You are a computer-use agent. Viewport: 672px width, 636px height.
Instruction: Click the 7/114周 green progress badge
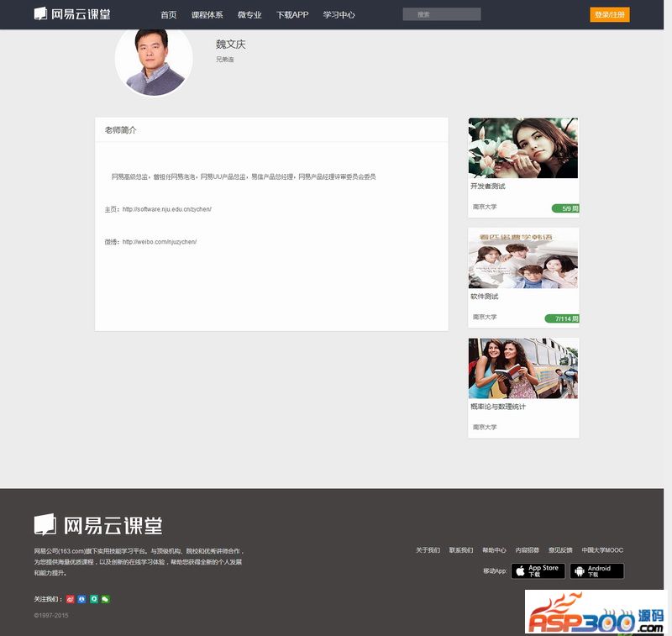click(562, 318)
